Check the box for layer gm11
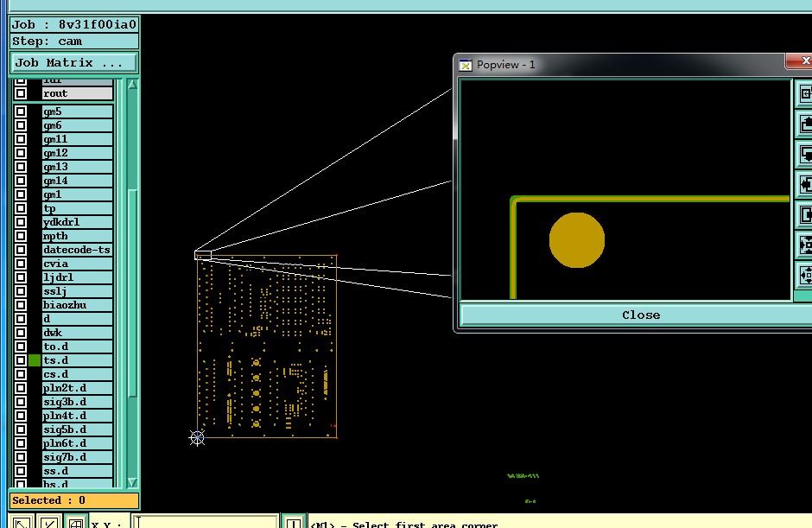This screenshot has width=812, height=528. point(21,139)
